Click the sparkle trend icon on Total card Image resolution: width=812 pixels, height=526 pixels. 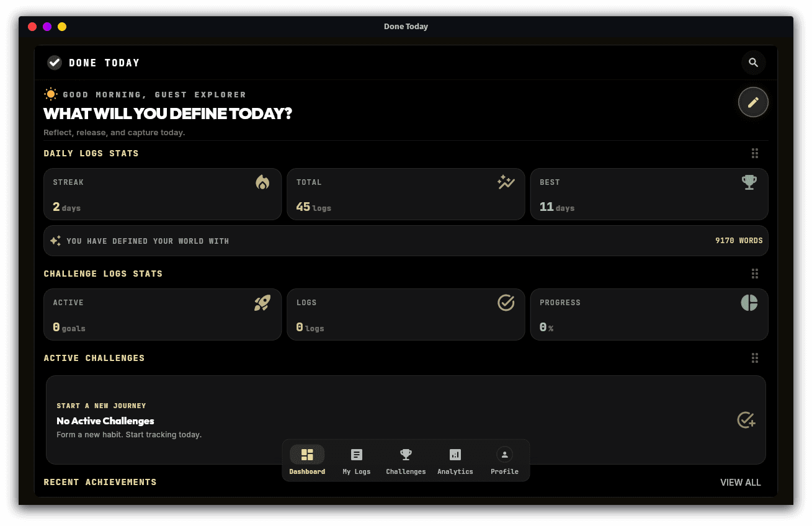[x=506, y=182]
